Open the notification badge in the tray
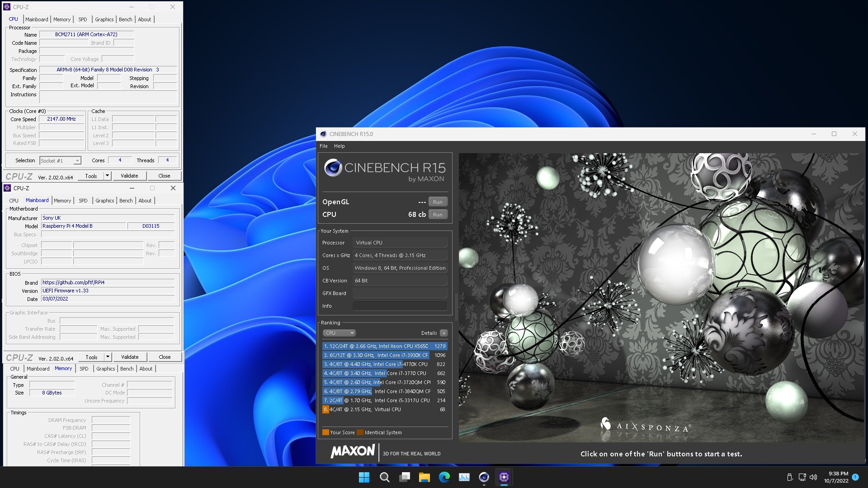 855,477
